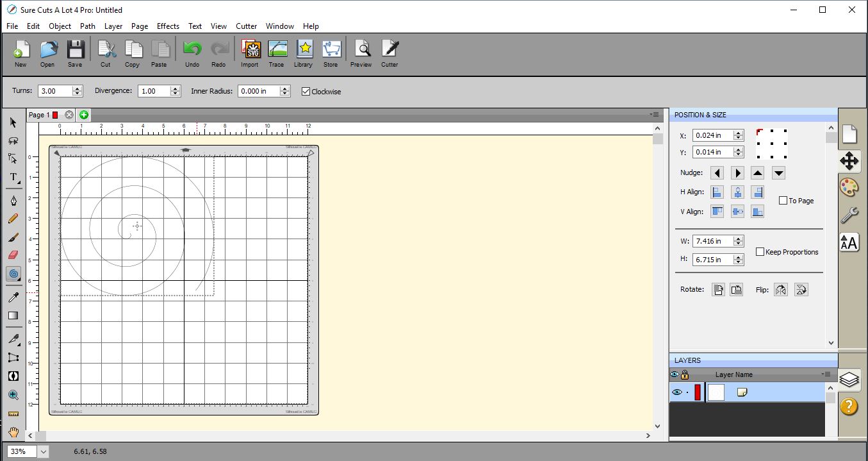Image resolution: width=868 pixels, height=461 pixels.
Task: Open the Effects menu
Action: pos(168,26)
